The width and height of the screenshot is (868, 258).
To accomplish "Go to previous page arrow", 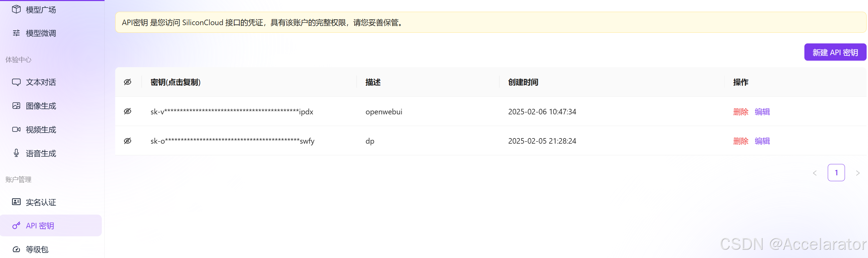I will pos(815,173).
